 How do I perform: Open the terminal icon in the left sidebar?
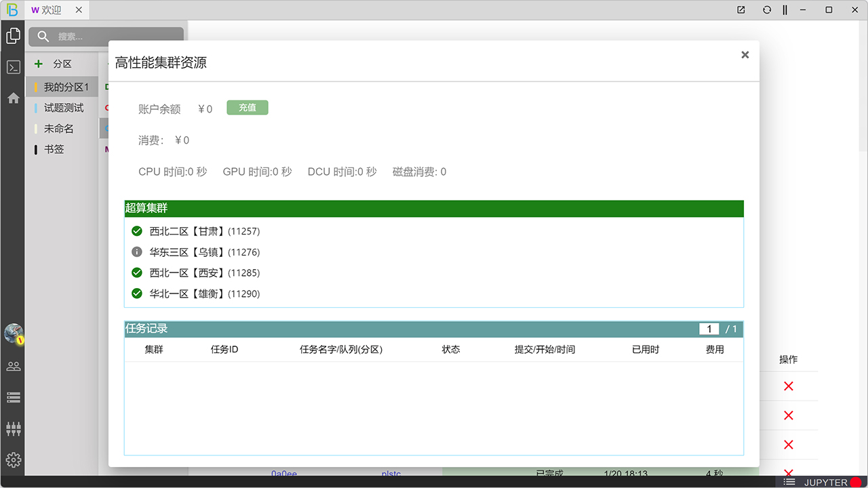click(12, 66)
